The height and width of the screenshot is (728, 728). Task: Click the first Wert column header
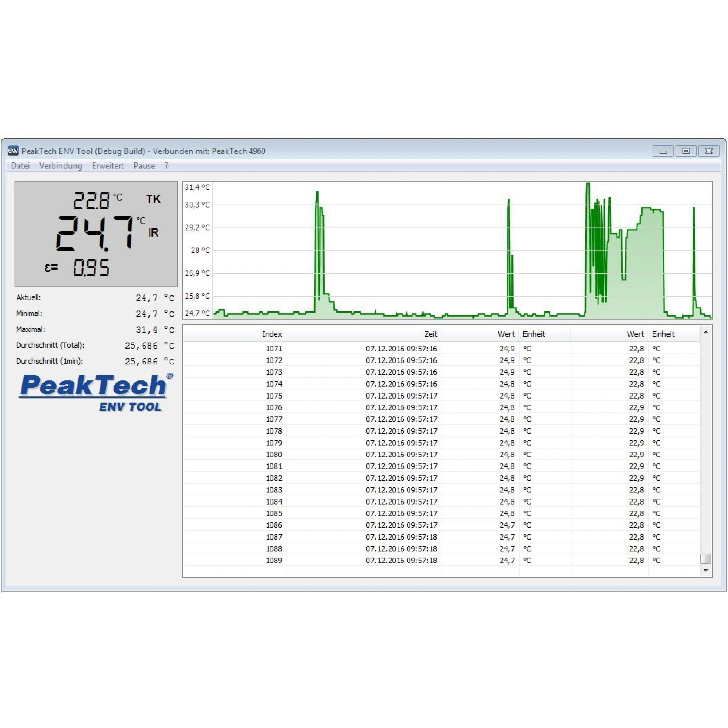click(480, 334)
